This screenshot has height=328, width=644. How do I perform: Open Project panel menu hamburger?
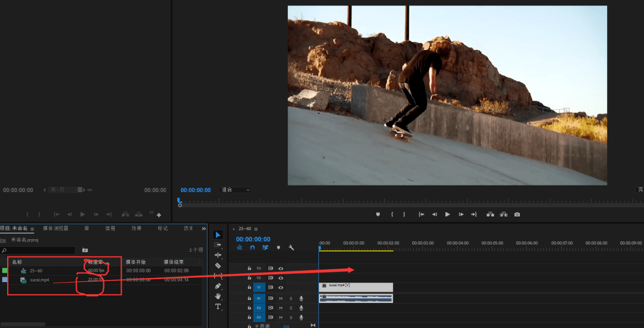32,228
